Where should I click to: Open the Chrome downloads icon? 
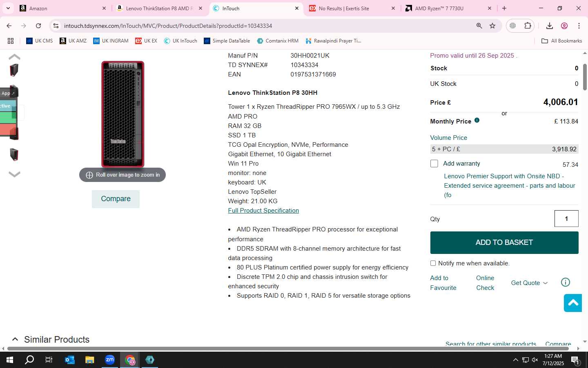coord(550,26)
